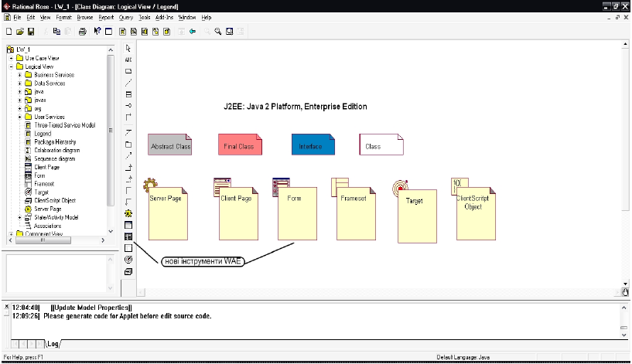Screen dimensions: 632x364
Task: Open the File menu
Action: pyautogui.click(x=17, y=17)
